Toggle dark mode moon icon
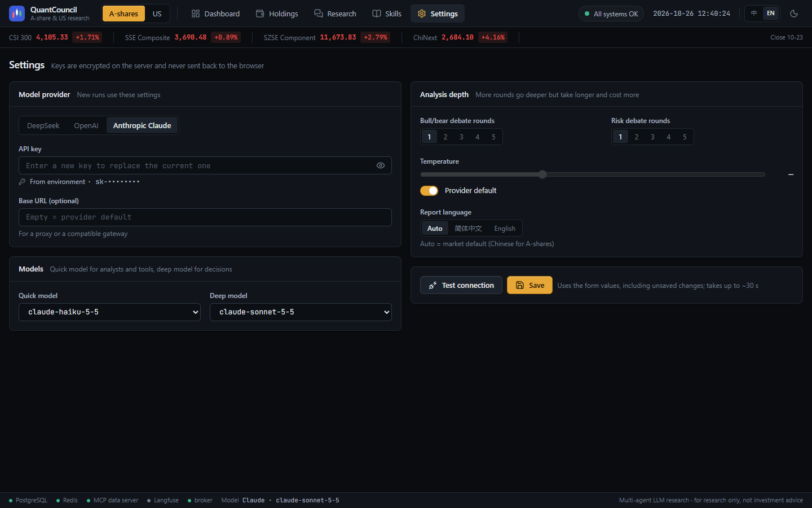812x508 pixels. point(794,14)
